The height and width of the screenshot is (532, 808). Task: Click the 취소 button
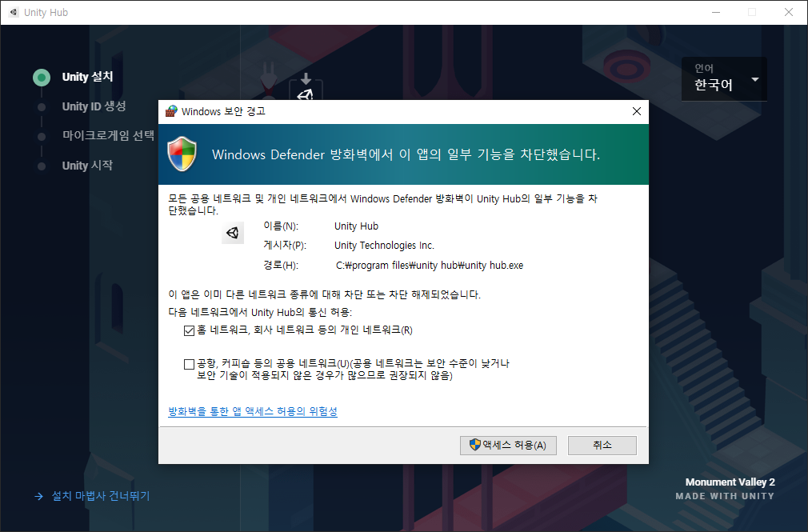click(602, 446)
